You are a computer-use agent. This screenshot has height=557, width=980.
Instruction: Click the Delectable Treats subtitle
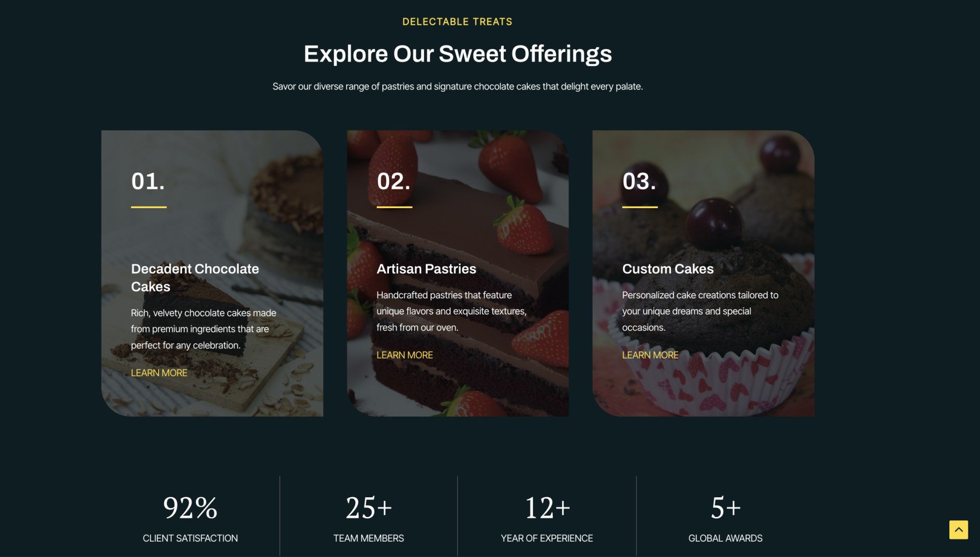457,21
